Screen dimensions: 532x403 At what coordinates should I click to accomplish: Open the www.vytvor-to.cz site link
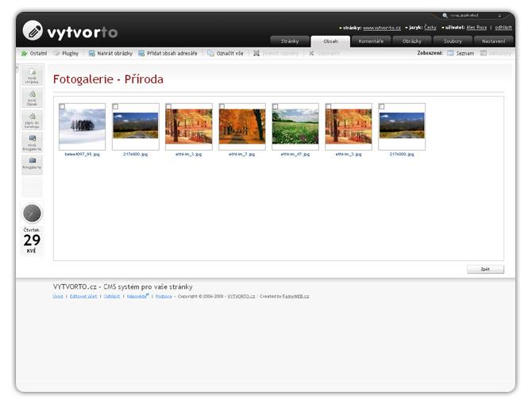382,28
